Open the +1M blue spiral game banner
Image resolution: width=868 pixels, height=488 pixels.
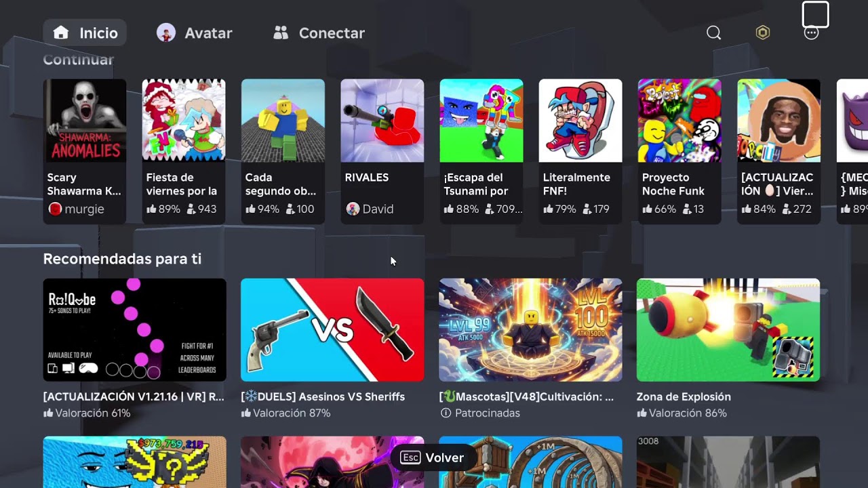point(530,462)
